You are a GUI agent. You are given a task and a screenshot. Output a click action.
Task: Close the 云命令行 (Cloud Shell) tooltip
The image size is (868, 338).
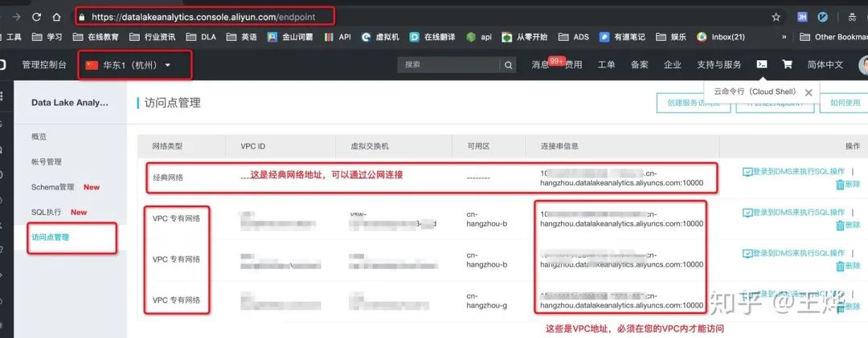pyautogui.click(x=809, y=92)
